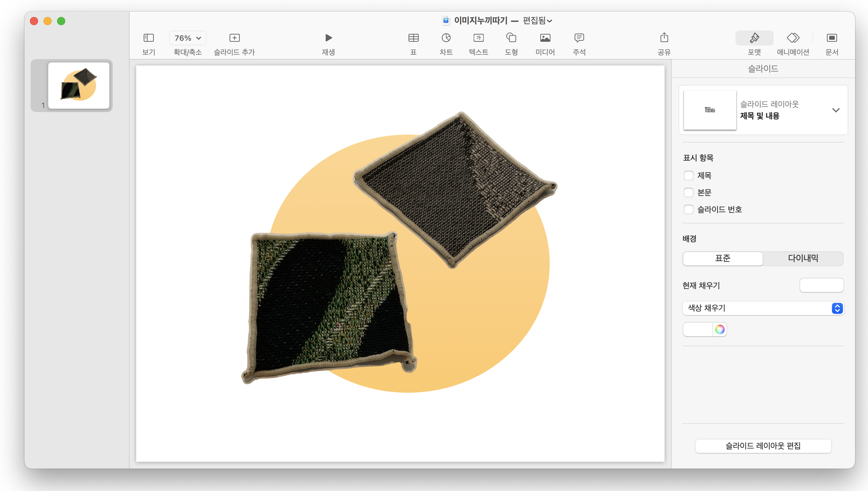Open the 미디어 media menu
Screen dimensions: 868x491
[545, 38]
